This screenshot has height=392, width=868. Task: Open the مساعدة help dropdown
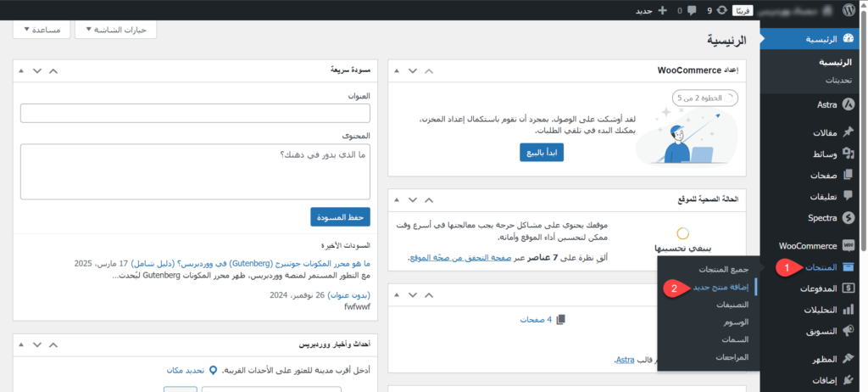[x=42, y=30]
